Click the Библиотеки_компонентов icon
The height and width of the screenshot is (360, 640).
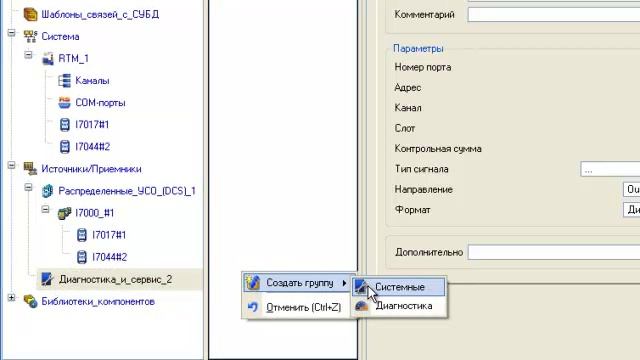[x=30, y=301]
